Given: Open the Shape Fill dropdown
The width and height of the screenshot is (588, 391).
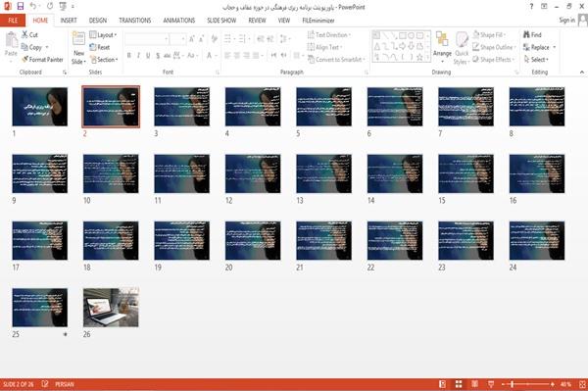Looking at the screenshot, I should [489, 35].
